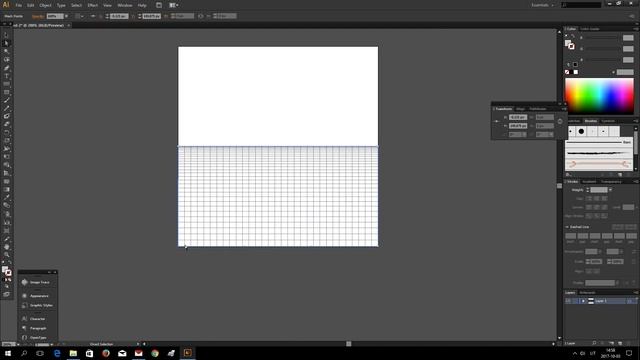Open the Type menu
Viewport: 640px width, 360px height.
pos(61,5)
